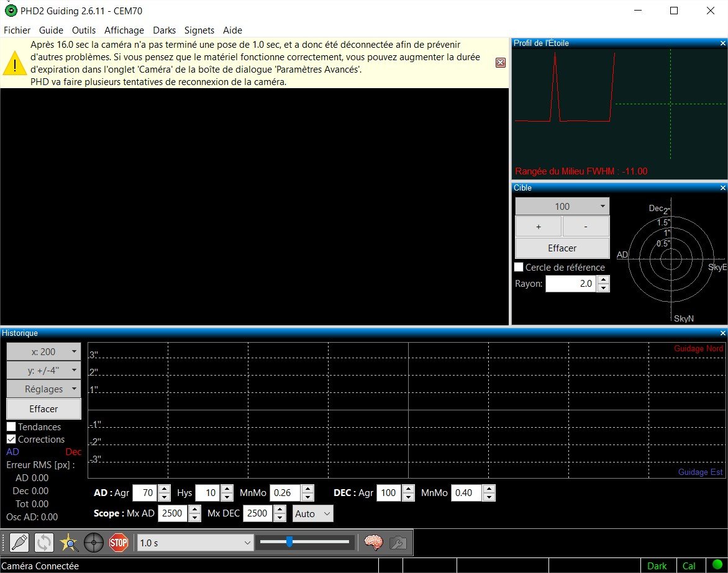
Task: Click the Rayon 2.0 field
Action: coord(571,284)
